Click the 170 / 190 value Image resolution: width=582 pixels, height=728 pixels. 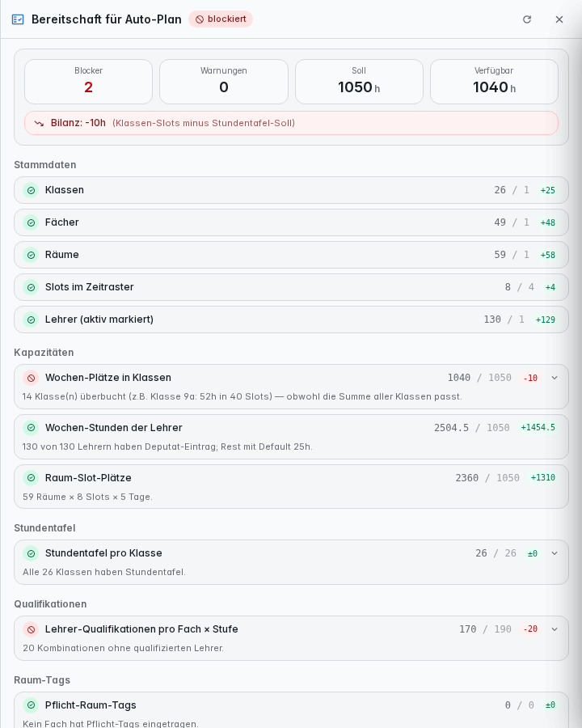coord(485,629)
